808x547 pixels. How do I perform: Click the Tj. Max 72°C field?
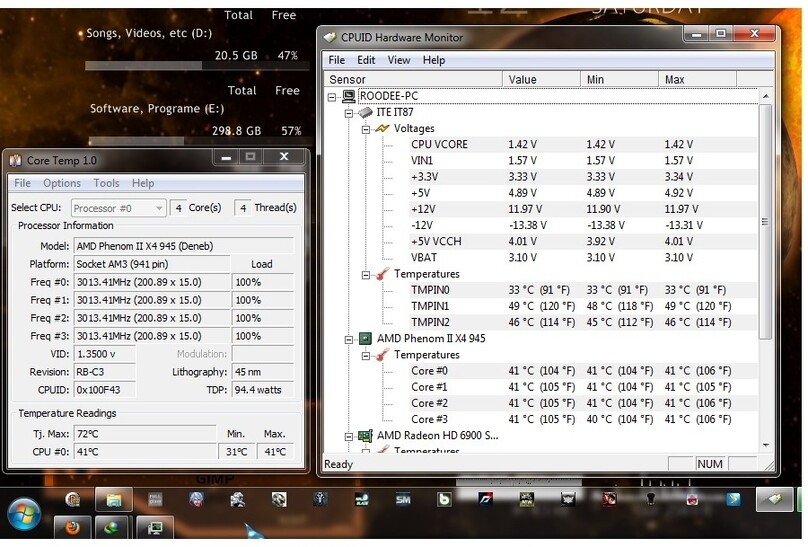[145, 434]
